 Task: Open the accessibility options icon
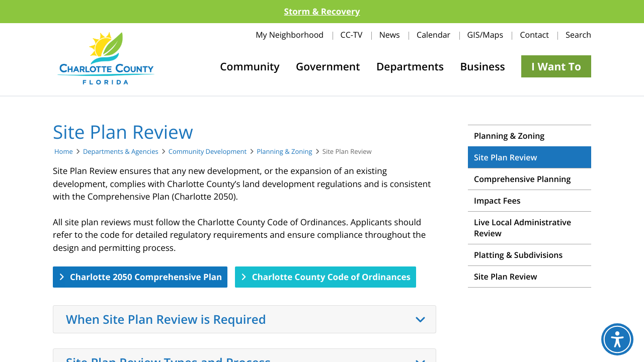click(x=617, y=339)
